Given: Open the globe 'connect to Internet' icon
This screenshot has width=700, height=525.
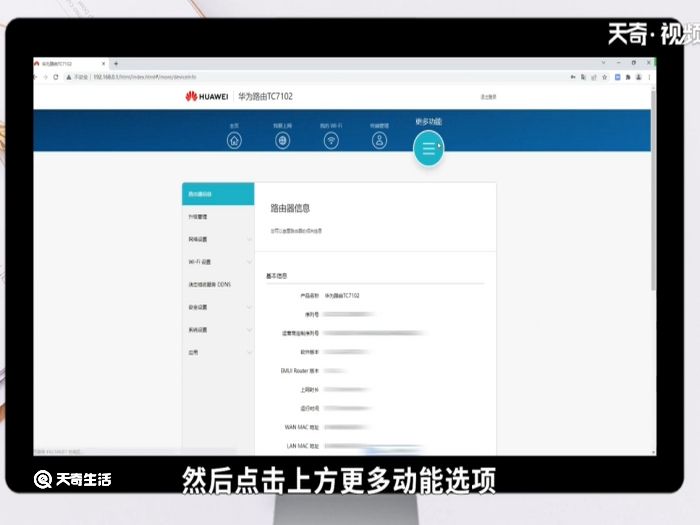Looking at the screenshot, I should point(282,141).
